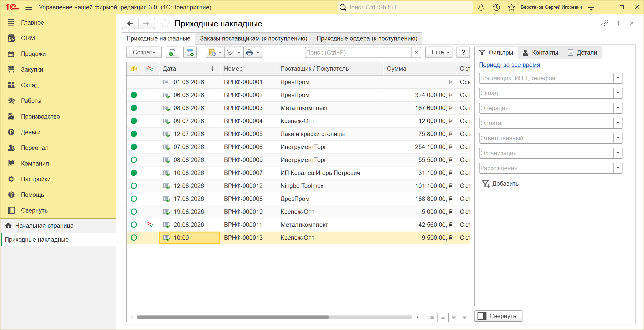This screenshot has width=644, height=330.
Task: Expand the Расхождения filter dropdown arrow
Action: (x=618, y=168)
